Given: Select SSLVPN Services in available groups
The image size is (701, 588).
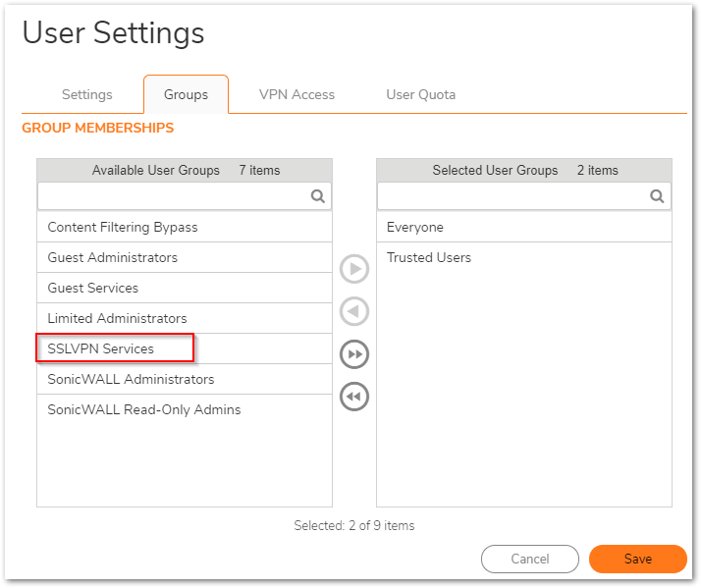Looking at the screenshot, I should 101,348.
